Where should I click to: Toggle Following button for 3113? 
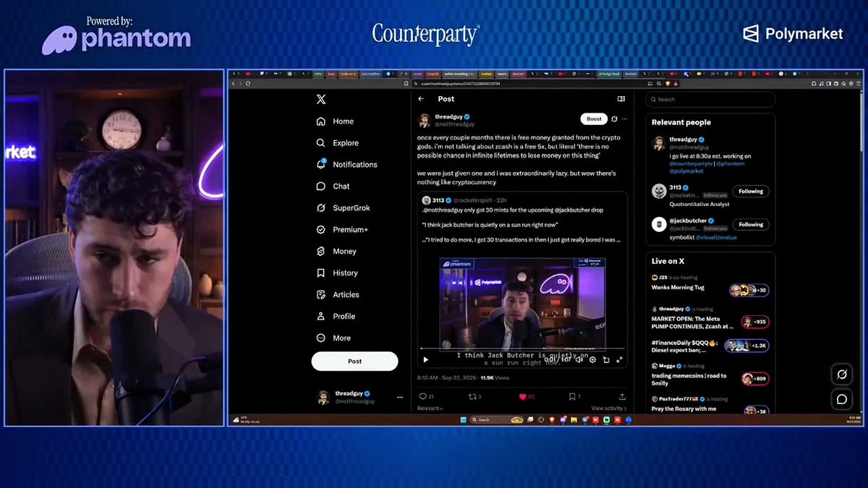751,192
